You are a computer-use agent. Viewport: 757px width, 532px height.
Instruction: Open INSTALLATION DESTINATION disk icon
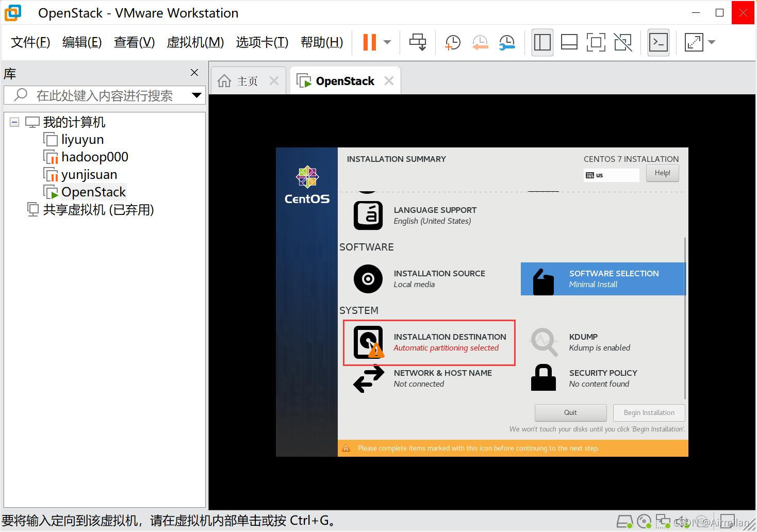coord(368,342)
